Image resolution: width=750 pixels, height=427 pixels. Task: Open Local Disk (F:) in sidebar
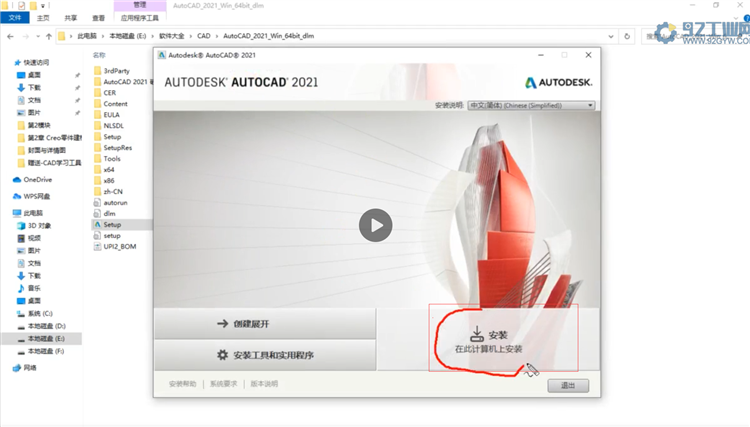[46, 351]
